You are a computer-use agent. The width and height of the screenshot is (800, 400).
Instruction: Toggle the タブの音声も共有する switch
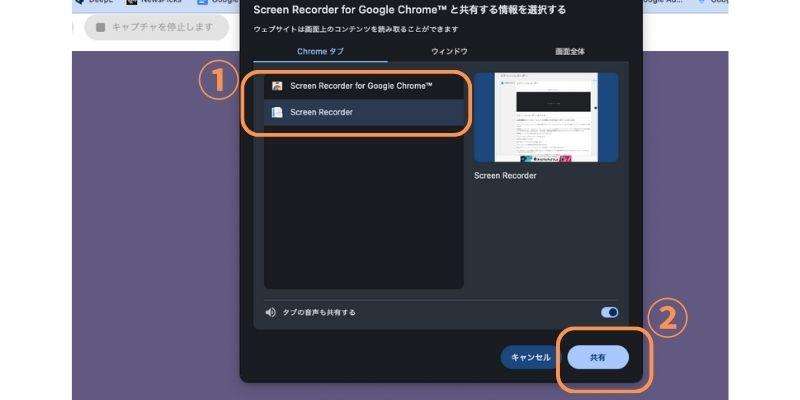[609, 312]
